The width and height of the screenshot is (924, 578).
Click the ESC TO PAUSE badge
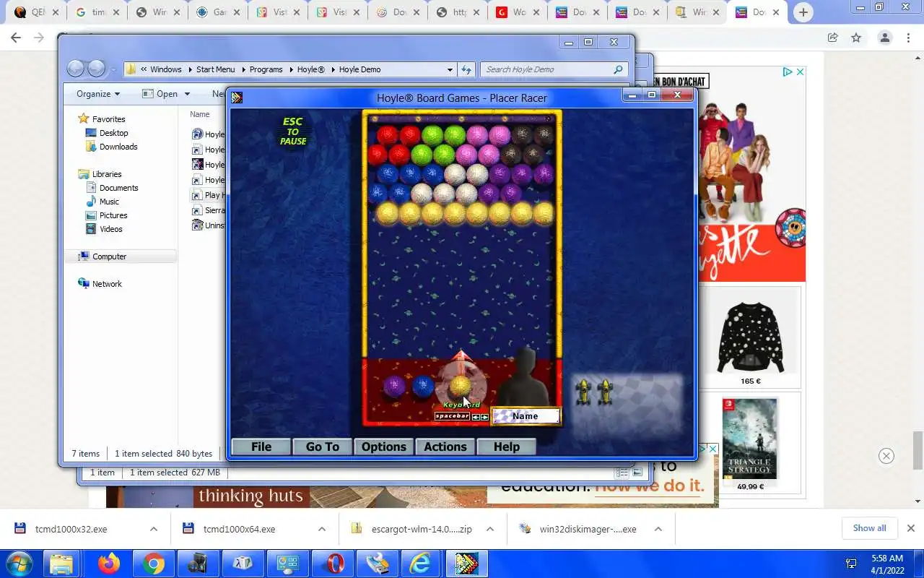[293, 131]
